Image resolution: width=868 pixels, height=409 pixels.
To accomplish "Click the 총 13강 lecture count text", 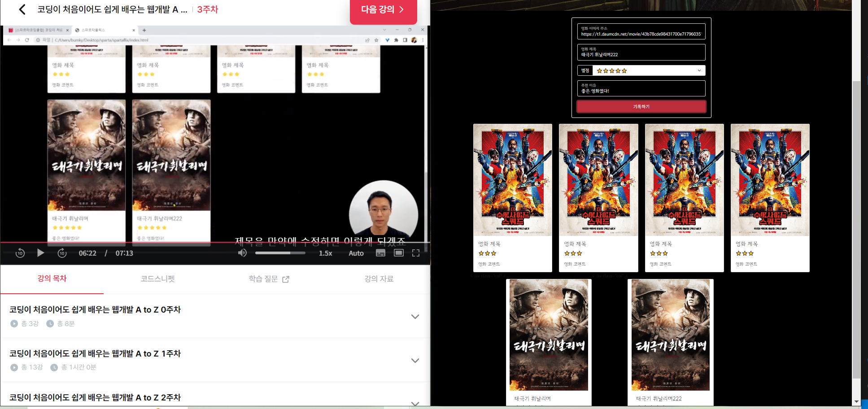I will point(32,367).
